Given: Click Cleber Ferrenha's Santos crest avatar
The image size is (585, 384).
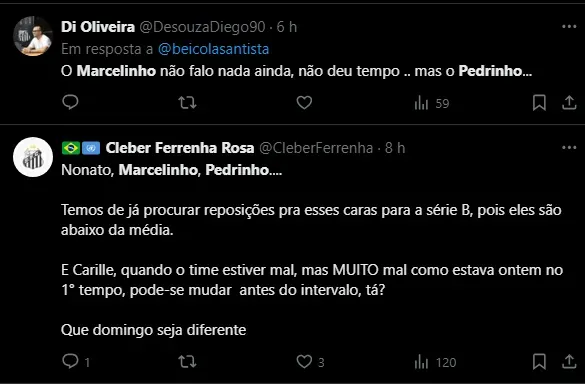Looking at the screenshot, I should click(33, 157).
